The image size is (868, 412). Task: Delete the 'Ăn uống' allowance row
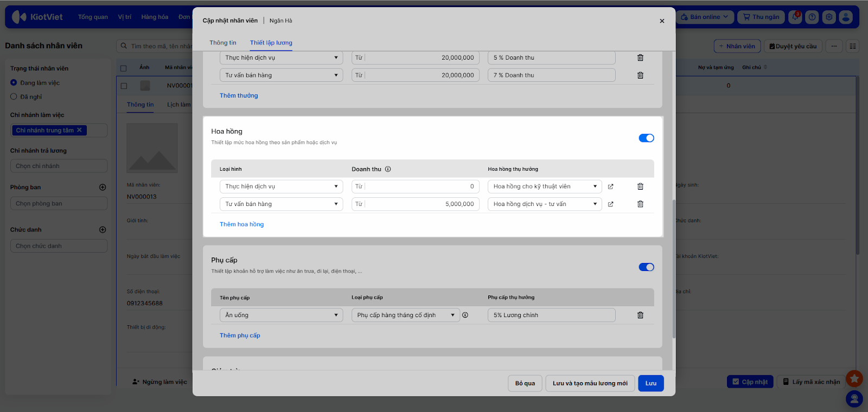pyautogui.click(x=640, y=316)
